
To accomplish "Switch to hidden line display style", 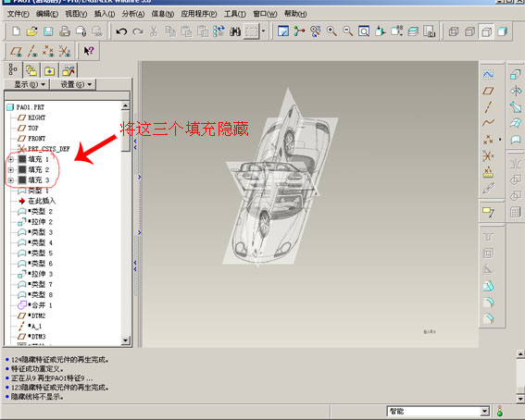I will click(469, 31).
